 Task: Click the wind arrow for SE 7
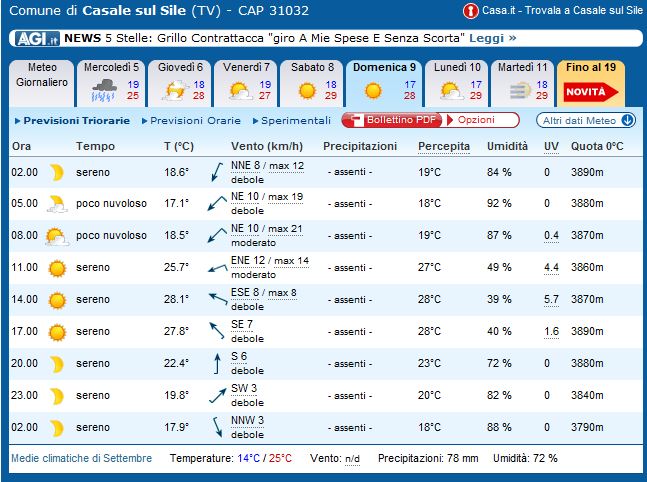[217, 331]
